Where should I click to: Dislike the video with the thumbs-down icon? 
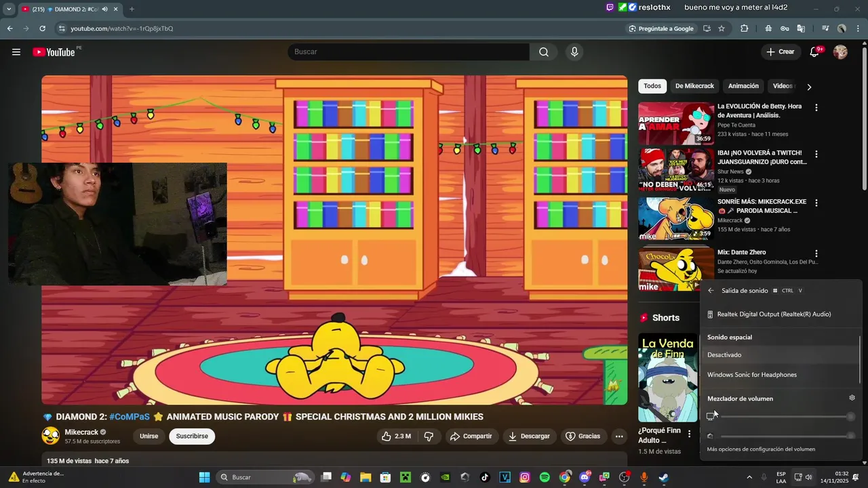tap(429, 436)
